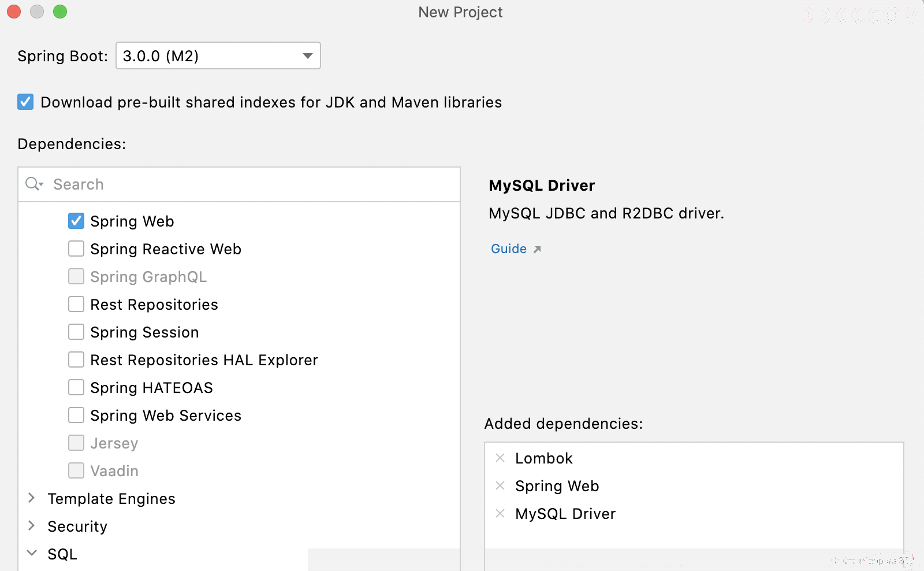This screenshot has height=571, width=924.
Task: Enable the Spring HATEOAS dependency
Action: (76, 387)
